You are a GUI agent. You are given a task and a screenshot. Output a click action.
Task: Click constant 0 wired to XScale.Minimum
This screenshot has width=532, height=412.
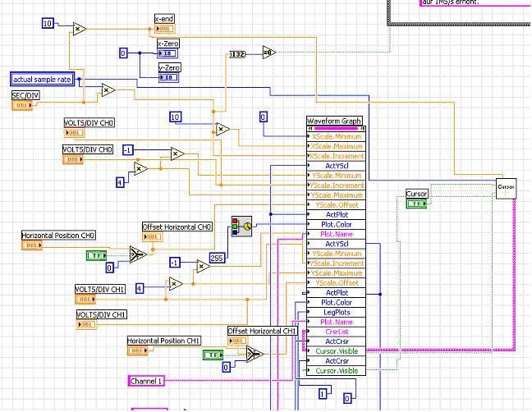click(x=263, y=117)
